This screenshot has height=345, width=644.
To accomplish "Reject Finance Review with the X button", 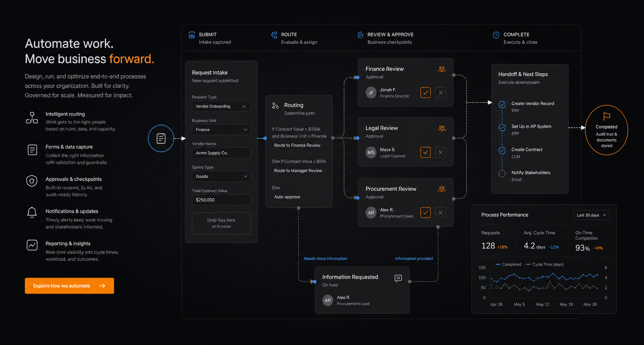I will point(440,92).
